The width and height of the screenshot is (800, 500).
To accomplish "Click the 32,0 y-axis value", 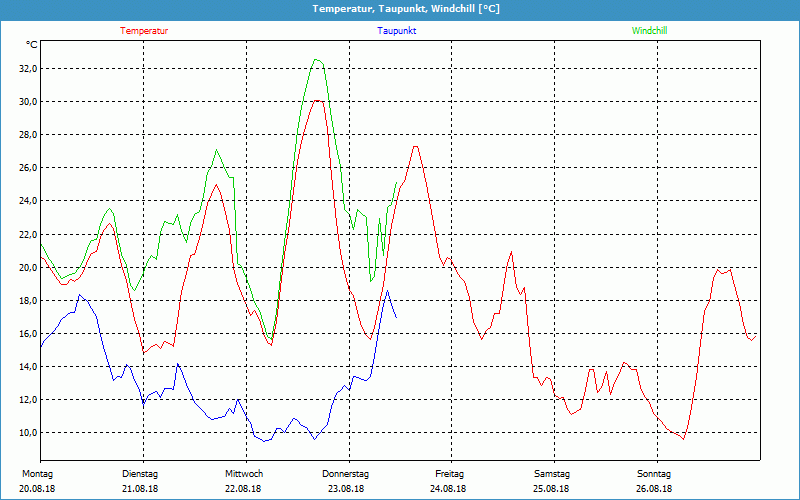I will click(28, 68).
